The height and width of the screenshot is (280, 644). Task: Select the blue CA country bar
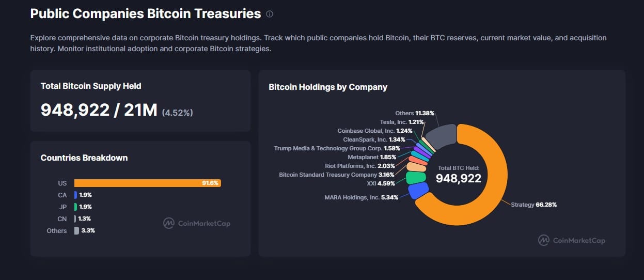(x=75, y=195)
